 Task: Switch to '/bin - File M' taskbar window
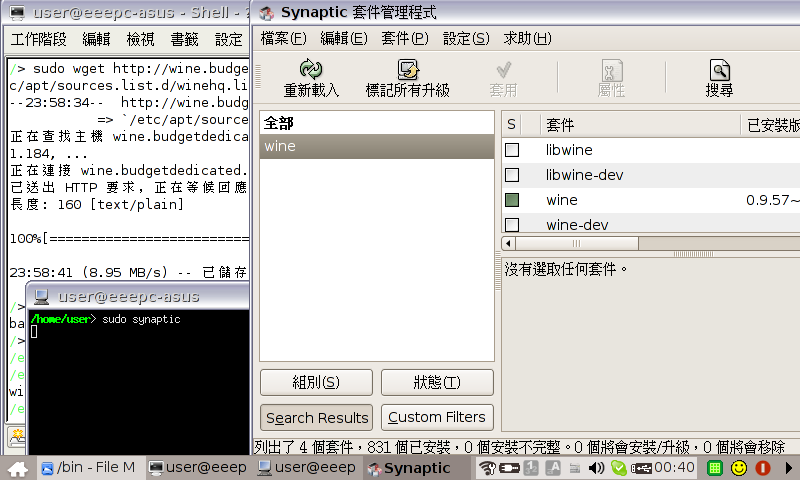[90, 468]
